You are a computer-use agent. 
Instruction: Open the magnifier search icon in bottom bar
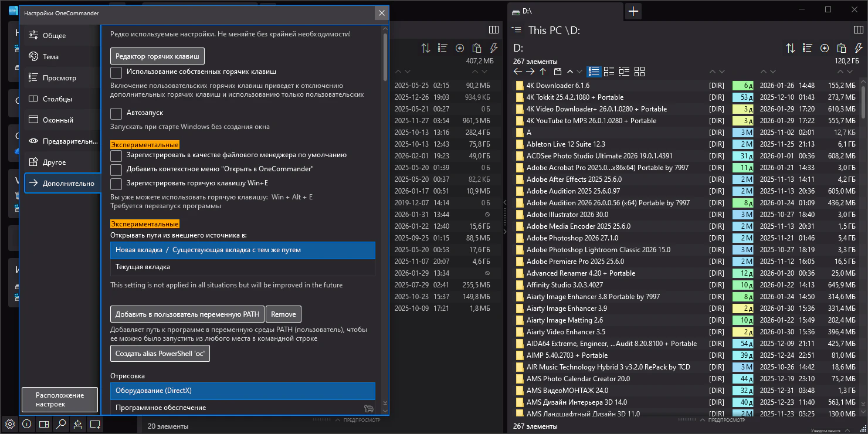(x=61, y=424)
